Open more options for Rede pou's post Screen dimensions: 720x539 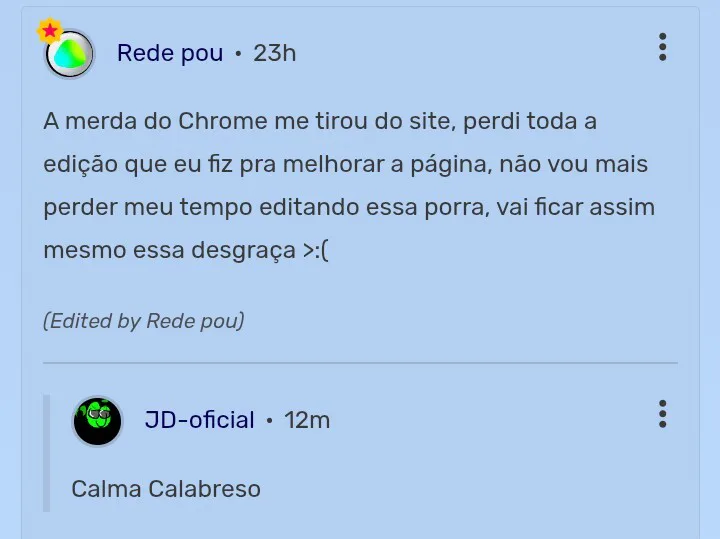point(662,47)
